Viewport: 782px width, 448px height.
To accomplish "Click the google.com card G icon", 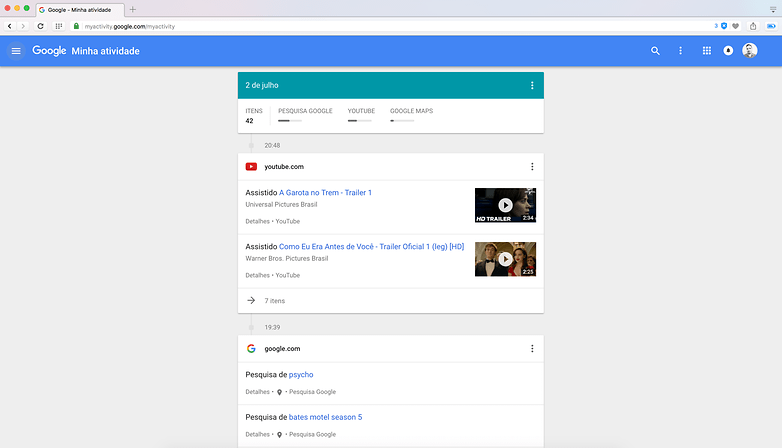I will click(x=251, y=349).
